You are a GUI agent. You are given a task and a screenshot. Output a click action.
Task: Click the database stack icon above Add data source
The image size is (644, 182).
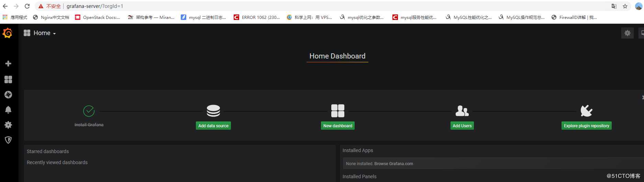(x=213, y=111)
